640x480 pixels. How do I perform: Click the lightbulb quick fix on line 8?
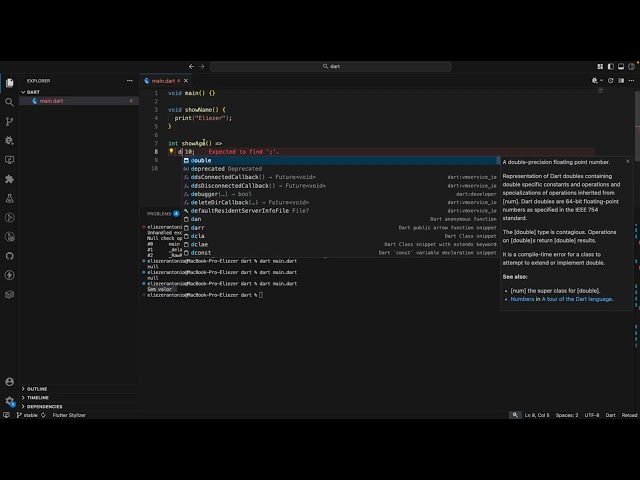click(171, 151)
